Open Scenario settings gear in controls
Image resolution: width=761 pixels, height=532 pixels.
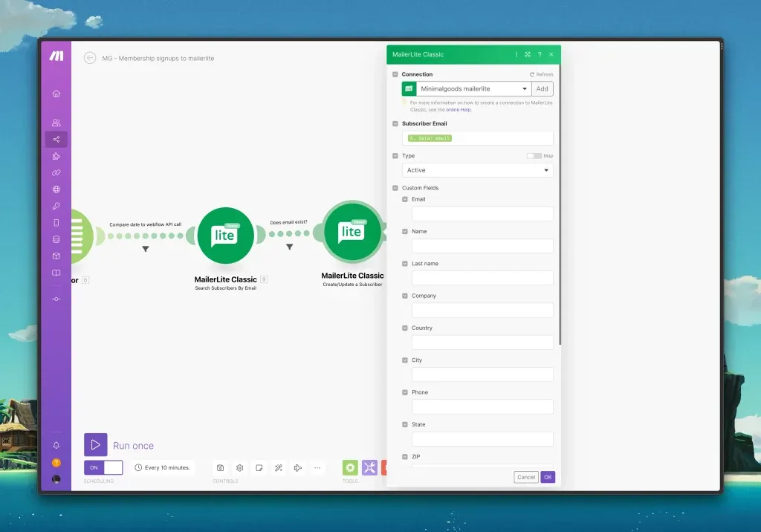[x=240, y=468]
